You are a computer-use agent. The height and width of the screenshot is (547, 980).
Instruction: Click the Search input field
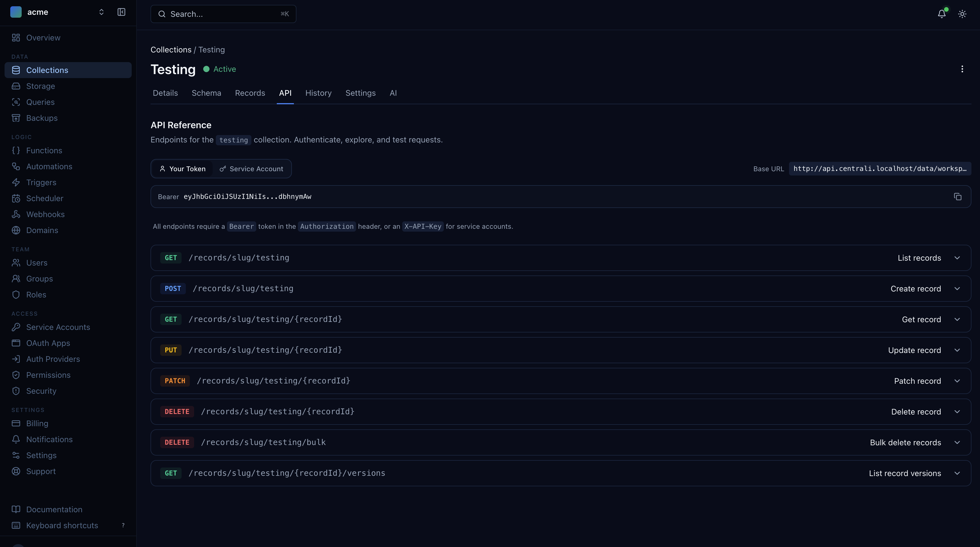coord(223,14)
